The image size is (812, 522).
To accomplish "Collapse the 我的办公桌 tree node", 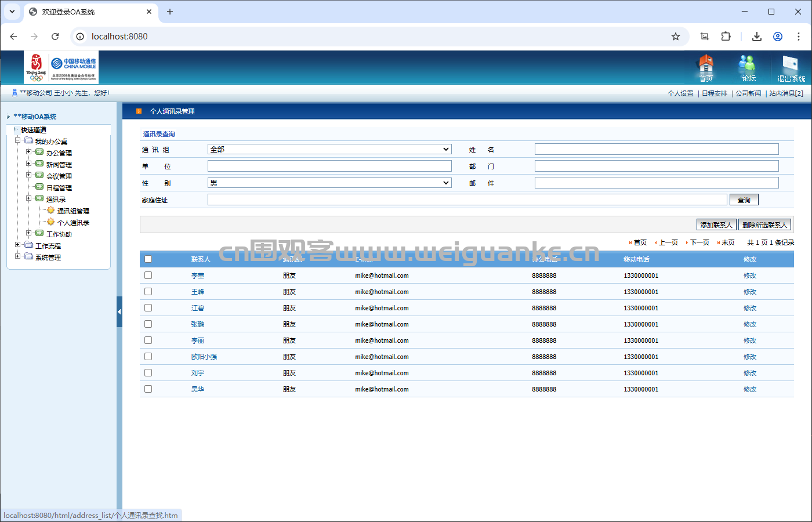I will coord(18,140).
